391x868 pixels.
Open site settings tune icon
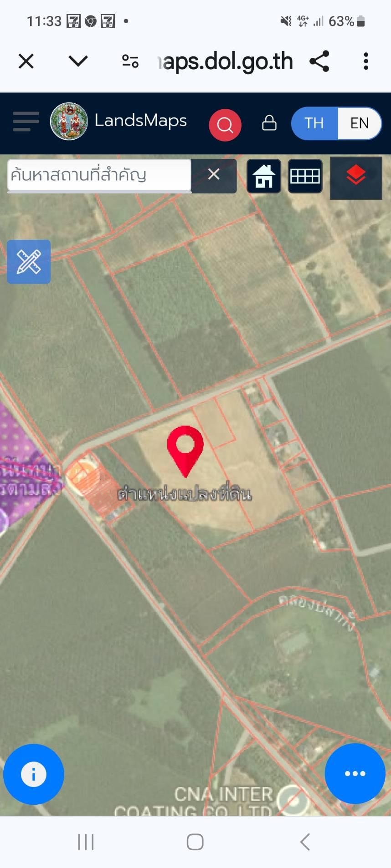[130, 61]
